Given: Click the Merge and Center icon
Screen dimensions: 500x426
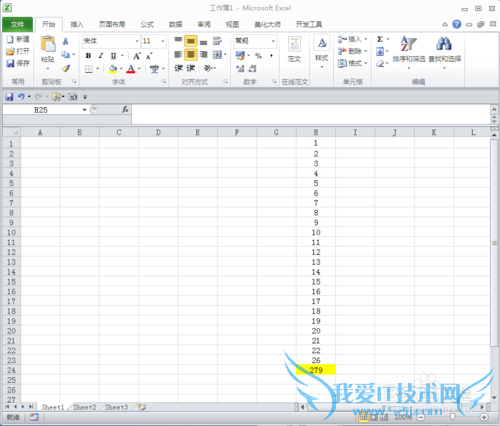Looking at the screenshot, I should (x=217, y=54).
